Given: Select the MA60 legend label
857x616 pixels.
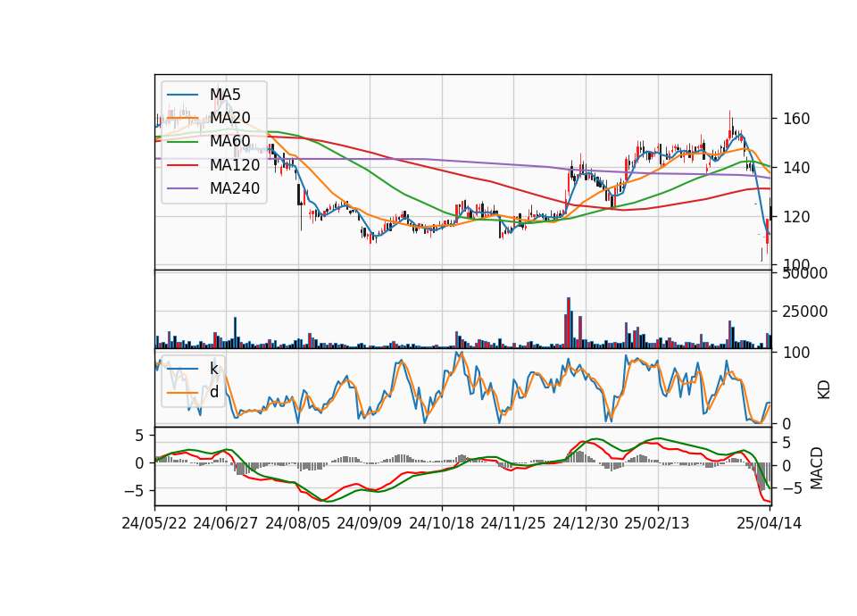Looking at the screenshot, I should tap(230, 142).
